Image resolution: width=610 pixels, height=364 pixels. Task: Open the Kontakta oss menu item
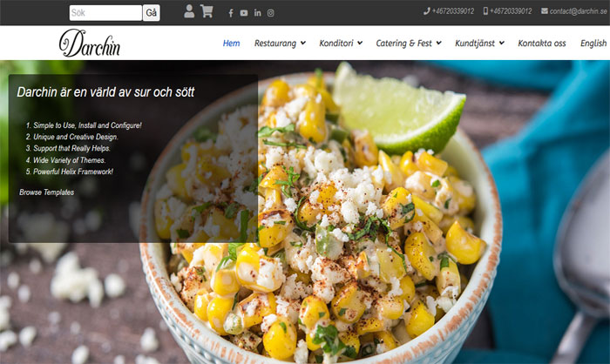[x=541, y=44]
